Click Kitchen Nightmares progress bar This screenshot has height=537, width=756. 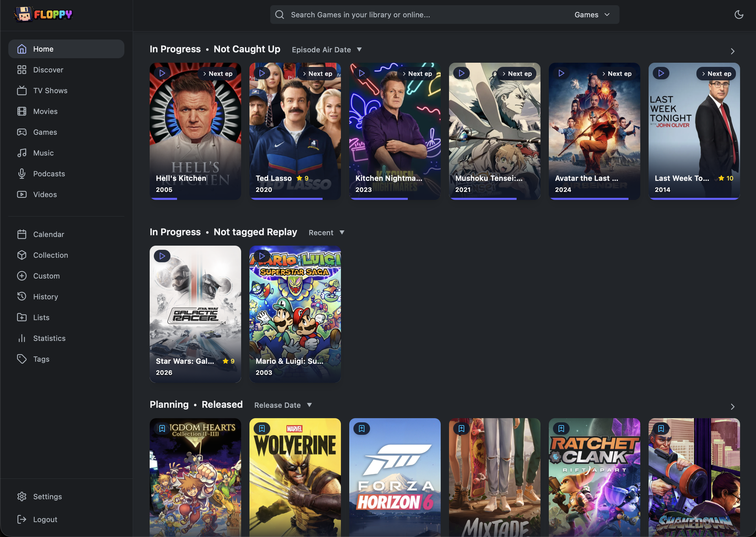point(395,199)
